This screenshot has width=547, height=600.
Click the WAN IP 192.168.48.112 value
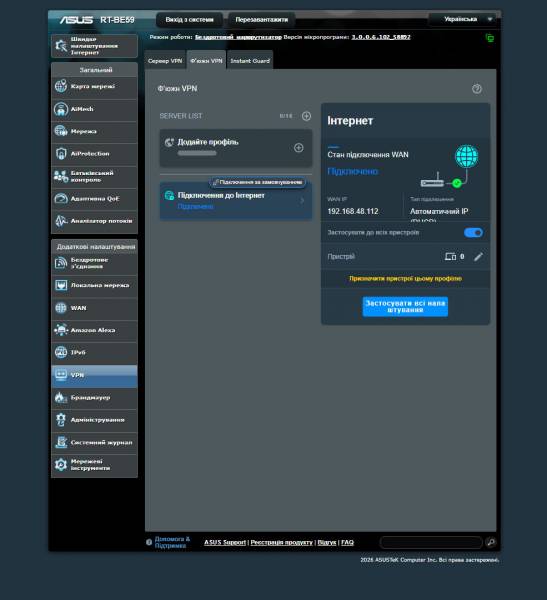tap(353, 211)
